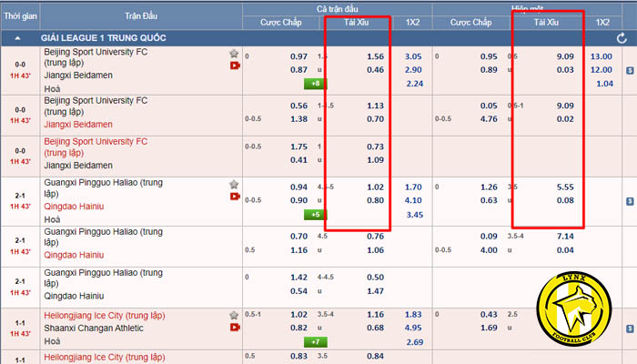Pick first-half over odds 7.14
The image size is (637, 364).
pos(565,237)
